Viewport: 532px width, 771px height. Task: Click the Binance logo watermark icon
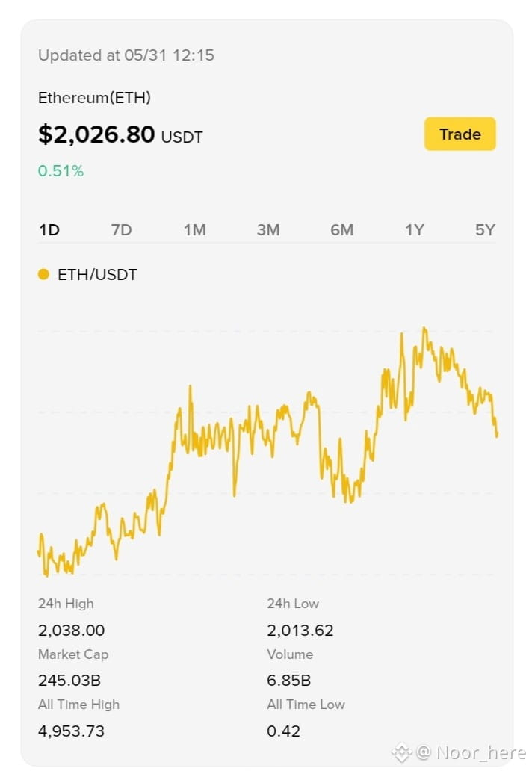point(401,752)
